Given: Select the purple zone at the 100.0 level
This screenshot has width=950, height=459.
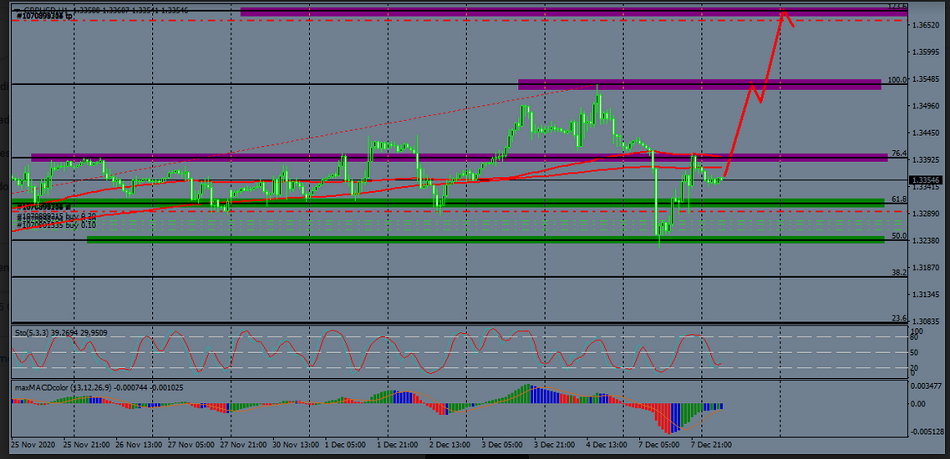Looking at the screenshot, I should pos(698,84).
